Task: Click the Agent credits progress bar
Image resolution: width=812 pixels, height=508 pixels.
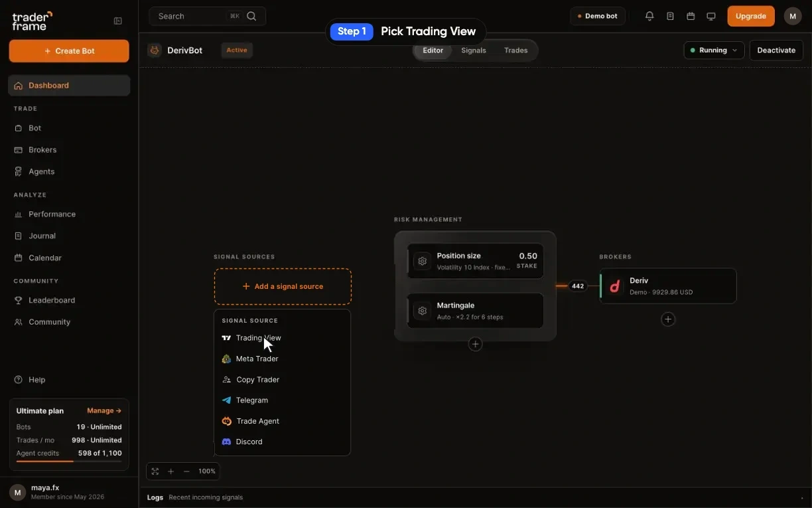Action: (69, 461)
